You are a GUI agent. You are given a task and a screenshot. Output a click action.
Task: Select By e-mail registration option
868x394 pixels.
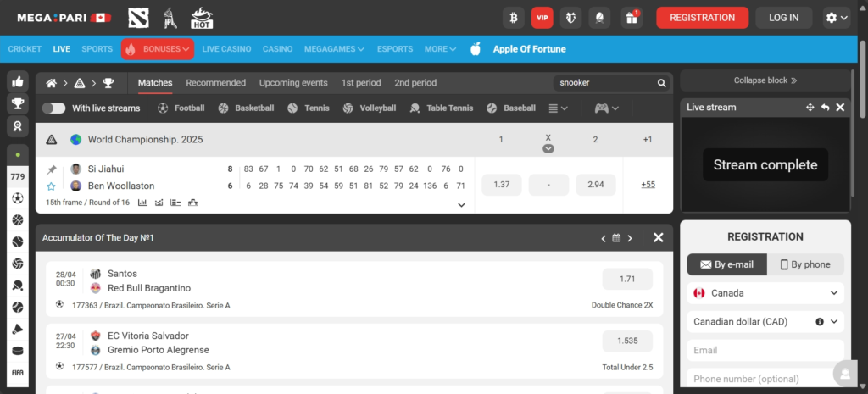click(x=726, y=264)
